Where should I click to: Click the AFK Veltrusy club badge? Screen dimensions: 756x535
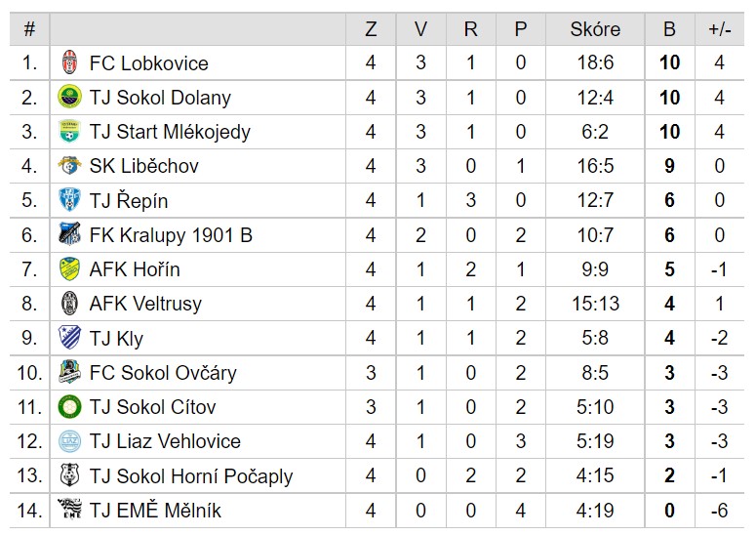point(69,304)
